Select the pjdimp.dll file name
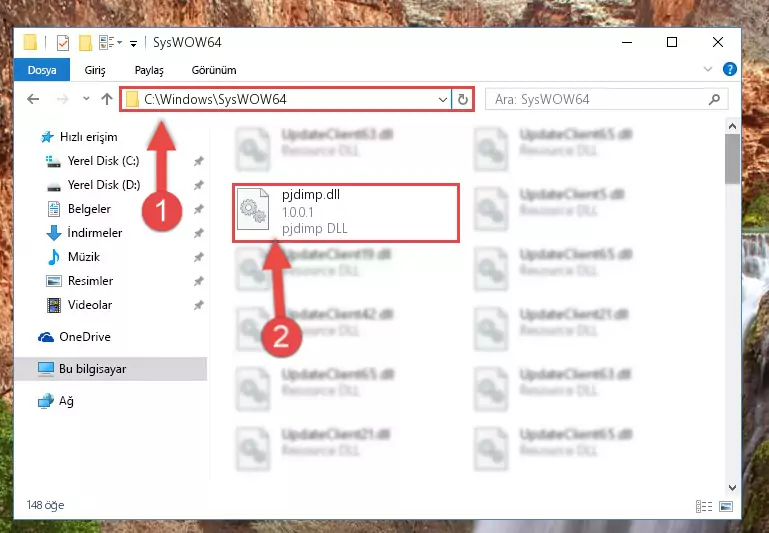 311,195
